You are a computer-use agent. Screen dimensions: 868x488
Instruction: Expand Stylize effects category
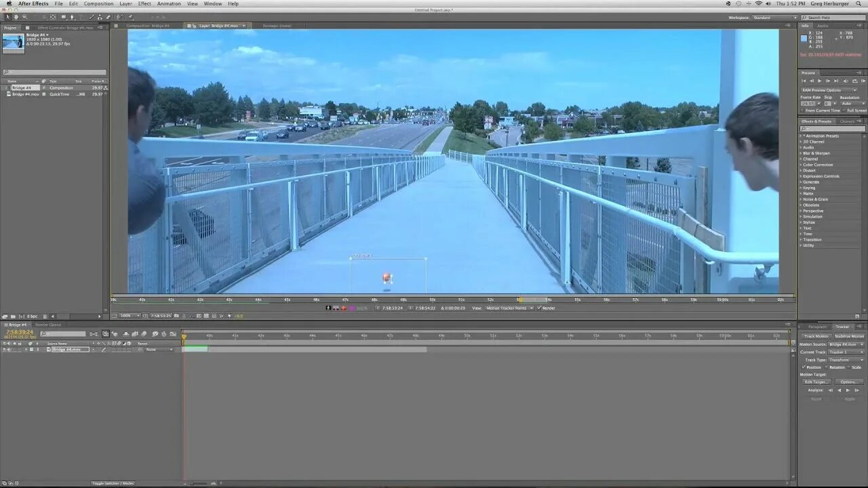(x=801, y=222)
